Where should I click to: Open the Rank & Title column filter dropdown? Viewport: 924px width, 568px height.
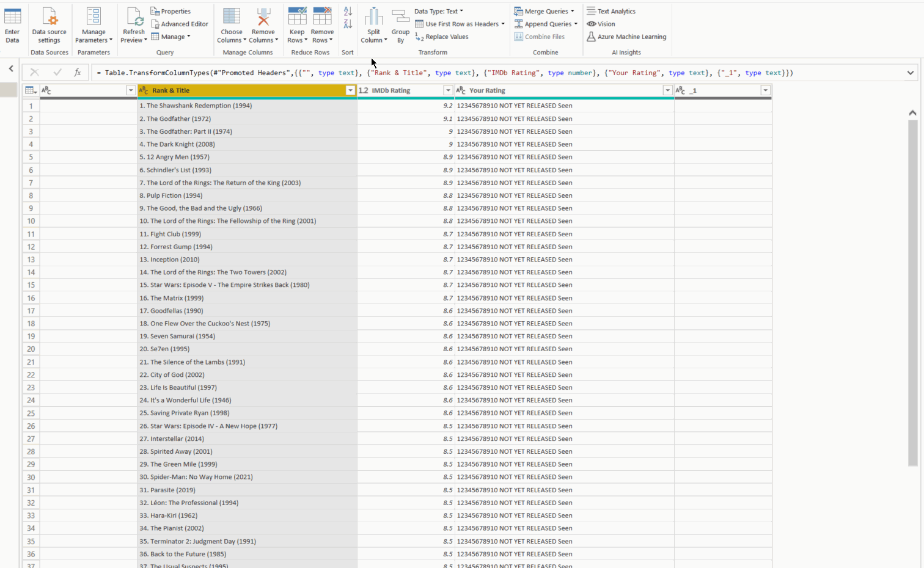[x=350, y=90]
